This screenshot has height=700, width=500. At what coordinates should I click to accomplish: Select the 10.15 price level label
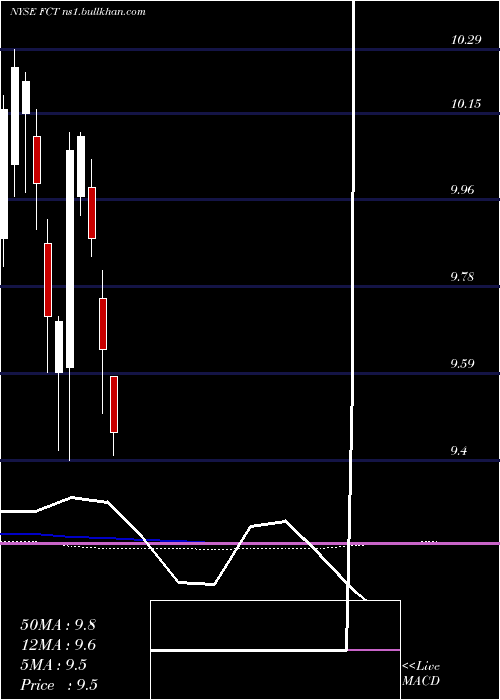[466, 104]
